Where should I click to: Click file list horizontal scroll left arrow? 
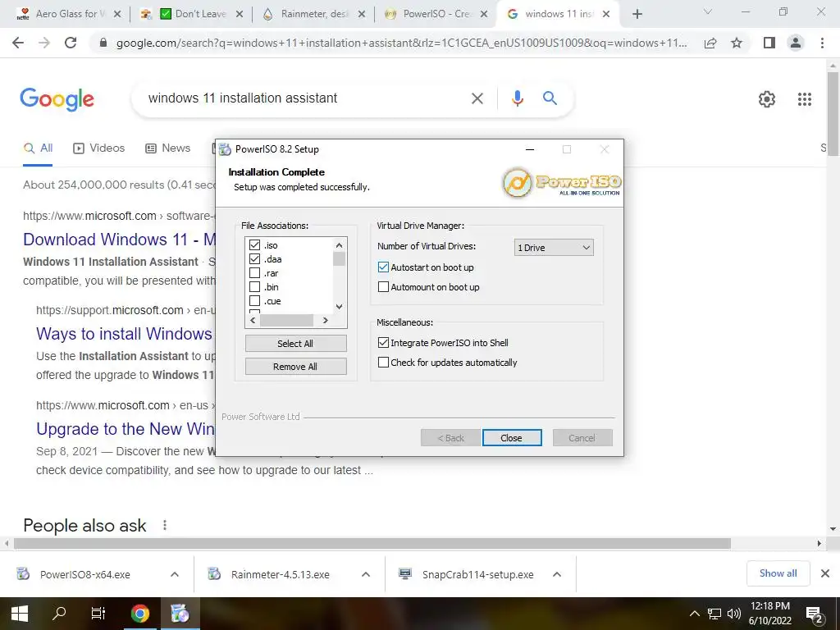point(253,321)
